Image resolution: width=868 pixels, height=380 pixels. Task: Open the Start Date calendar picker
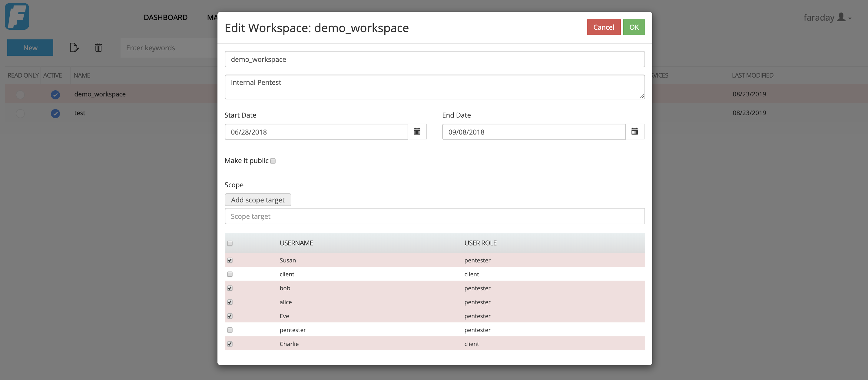417,132
